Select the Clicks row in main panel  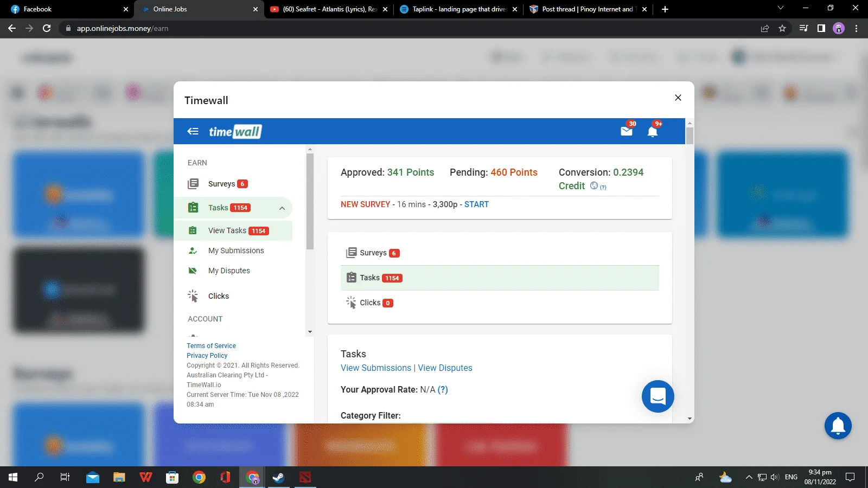(x=500, y=303)
